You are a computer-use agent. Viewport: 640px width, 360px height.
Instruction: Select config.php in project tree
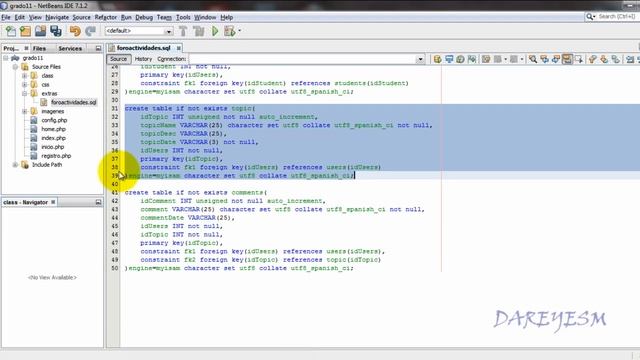pos(54,120)
